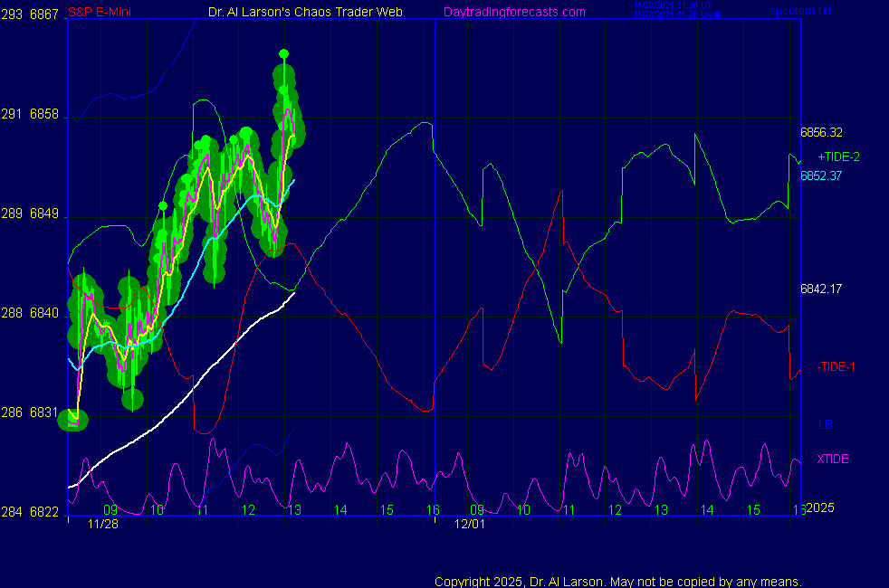Click the 11/28 date label on time axis
Image resolution: width=889 pixels, height=588 pixels.
click(103, 524)
